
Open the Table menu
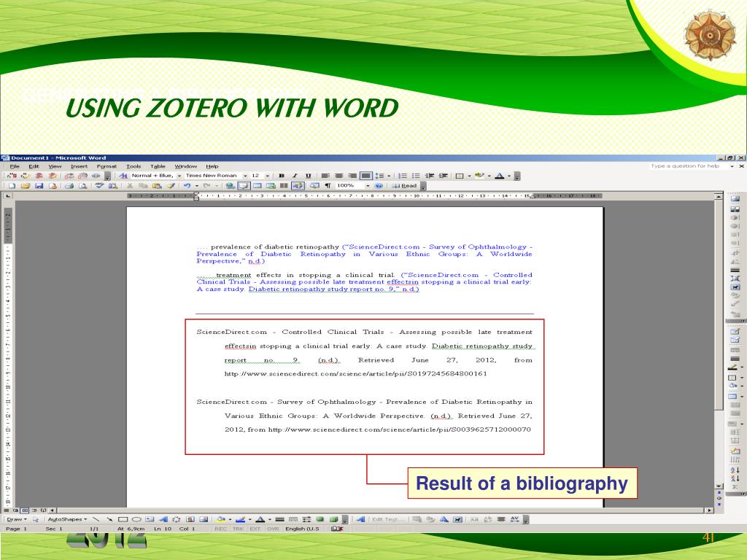(158, 166)
